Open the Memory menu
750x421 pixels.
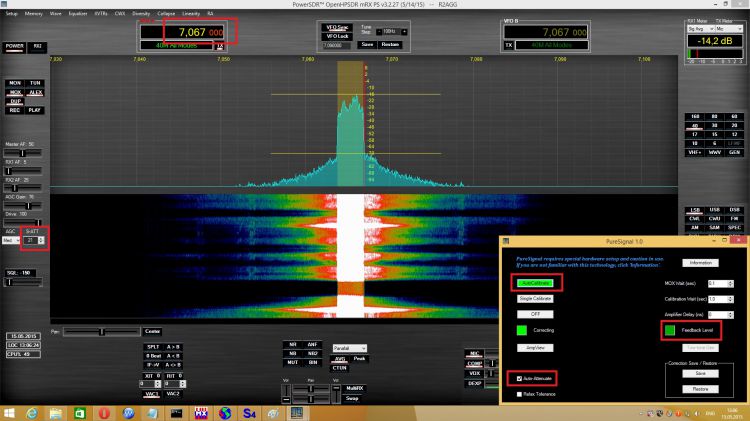[x=33, y=13]
